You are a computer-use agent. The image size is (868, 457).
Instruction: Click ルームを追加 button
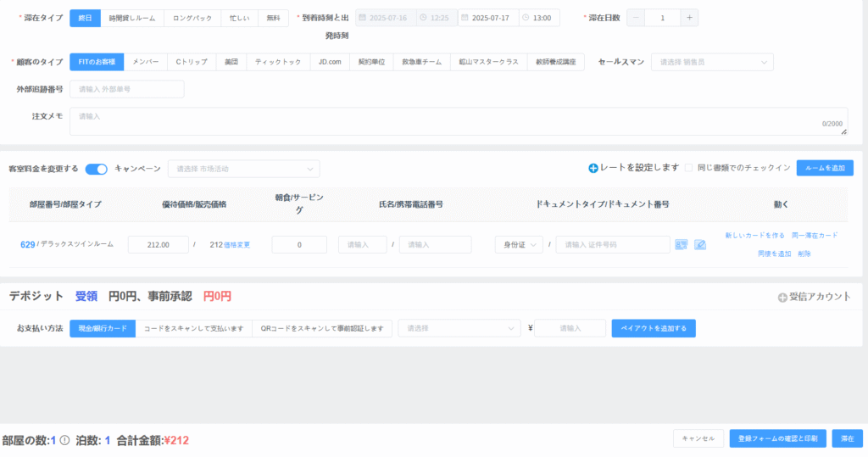coord(825,168)
